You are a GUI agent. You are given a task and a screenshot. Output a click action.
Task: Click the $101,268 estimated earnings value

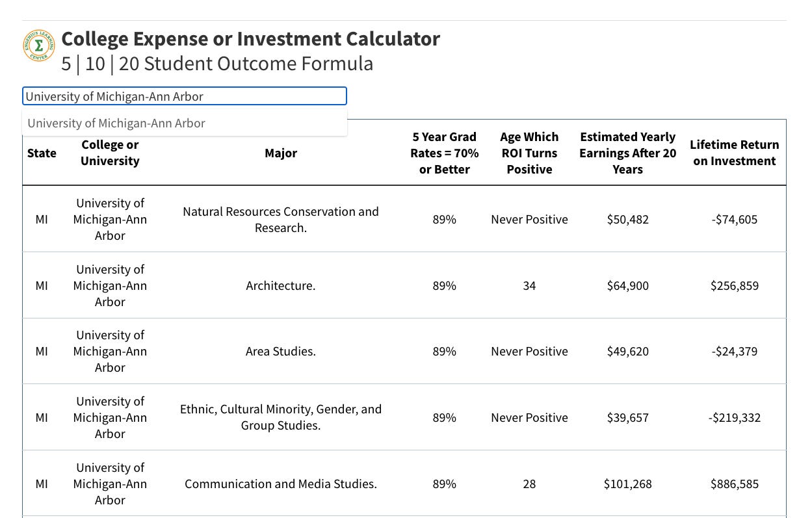pos(627,484)
